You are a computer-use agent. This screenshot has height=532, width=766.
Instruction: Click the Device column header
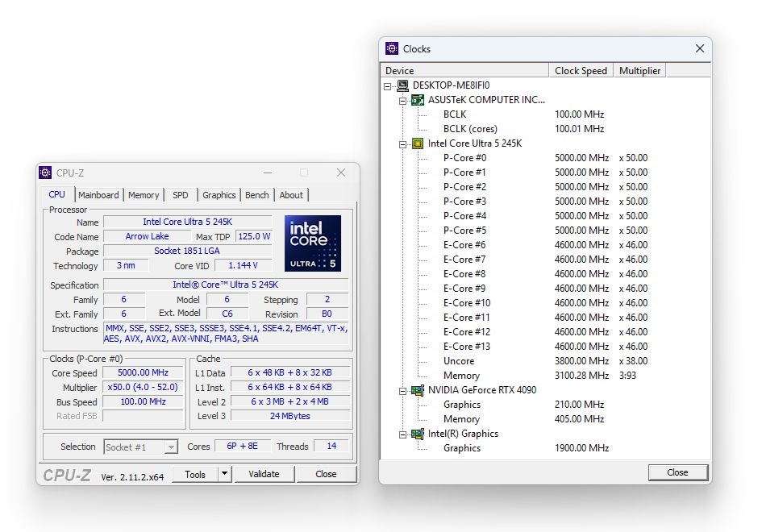pos(464,70)
